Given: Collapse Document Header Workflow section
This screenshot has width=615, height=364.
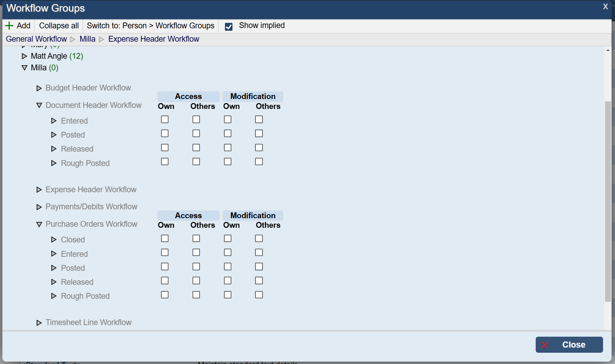Looking at the screenshot, I should click(39, 106).
